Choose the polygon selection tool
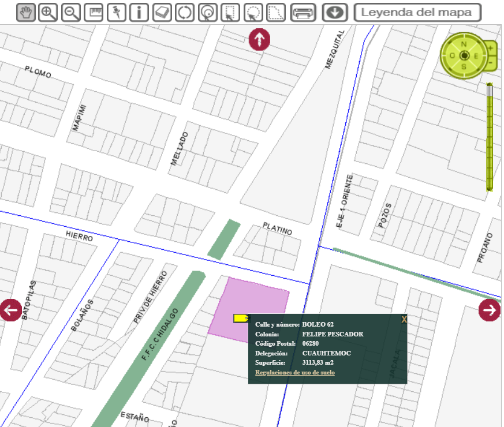The height and width of the screenshot is (427, 504). coord(276,13)
